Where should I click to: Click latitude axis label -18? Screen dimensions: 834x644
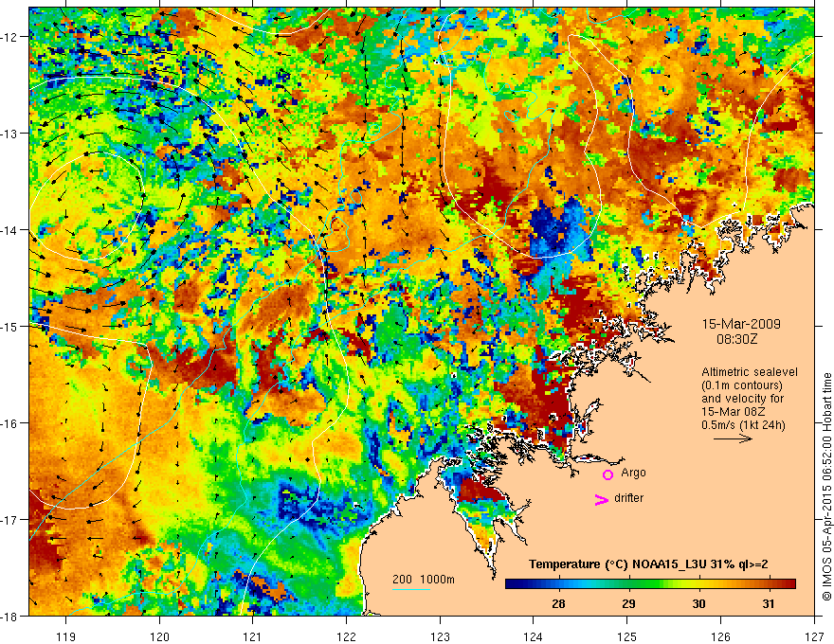click(9, 617)
